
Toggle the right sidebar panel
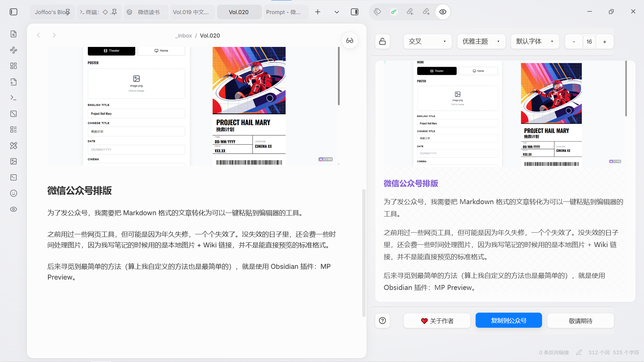(x=355, y=12)
